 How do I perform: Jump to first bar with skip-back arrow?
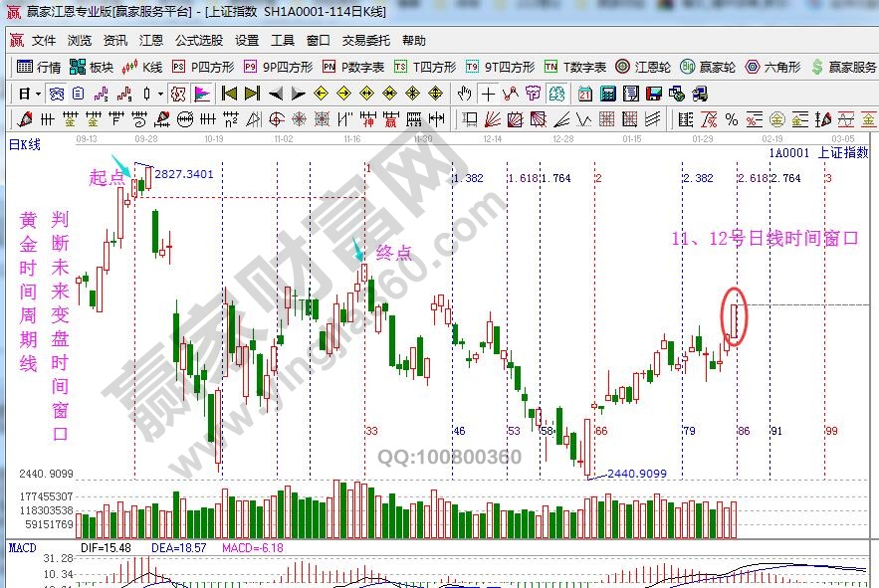[x=229, y=95]
